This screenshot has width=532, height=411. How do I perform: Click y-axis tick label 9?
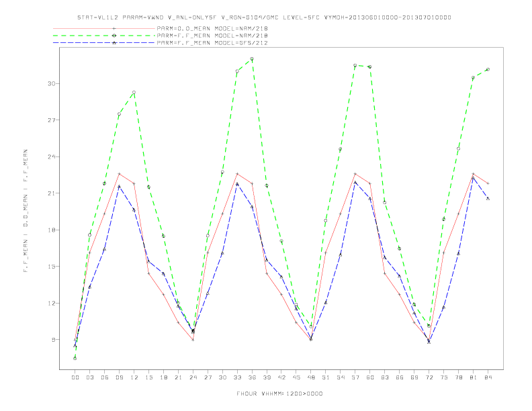click(x=53, y=340)
